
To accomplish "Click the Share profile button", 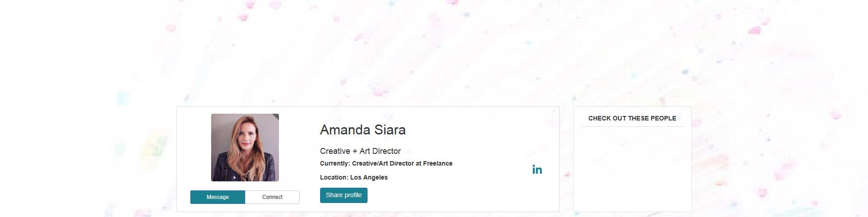I will [344, 195].
